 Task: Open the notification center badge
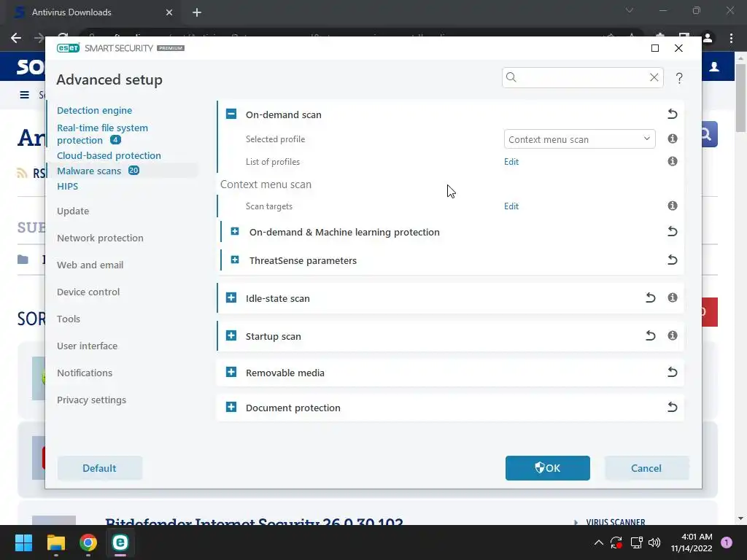(727, 542)
